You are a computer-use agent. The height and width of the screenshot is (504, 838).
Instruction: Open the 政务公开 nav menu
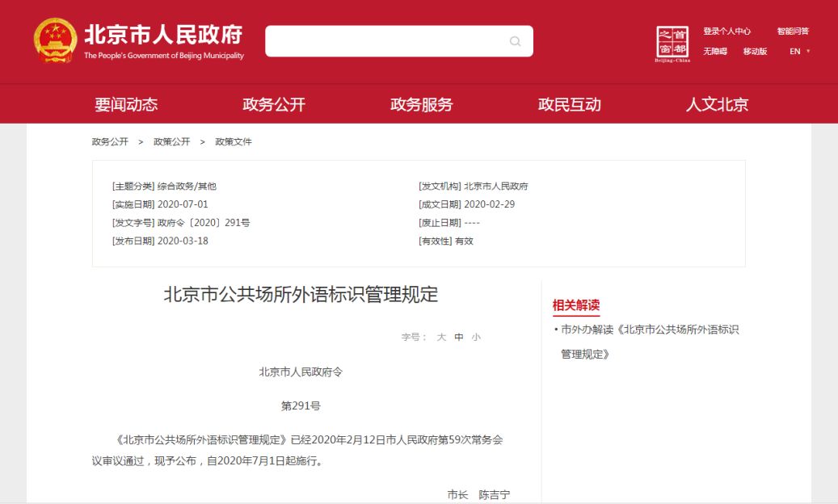[x=274, y=104]
